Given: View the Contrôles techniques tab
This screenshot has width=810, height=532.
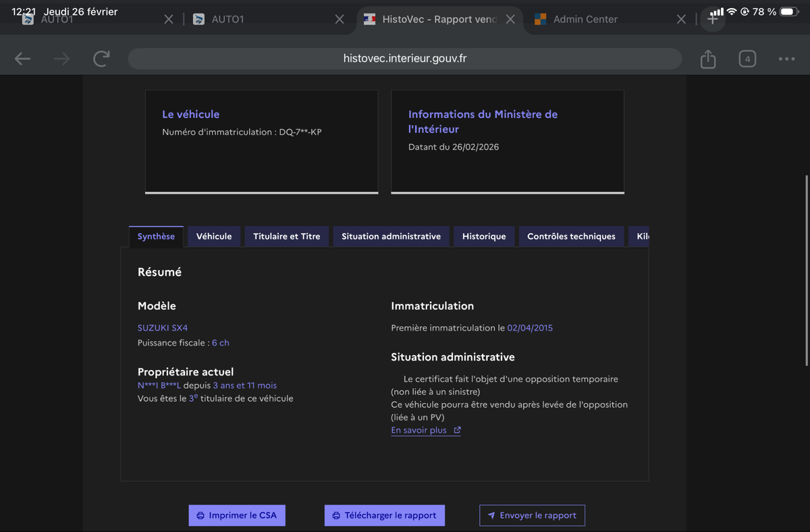Looking at the screenshot, I should click(571, 236).
